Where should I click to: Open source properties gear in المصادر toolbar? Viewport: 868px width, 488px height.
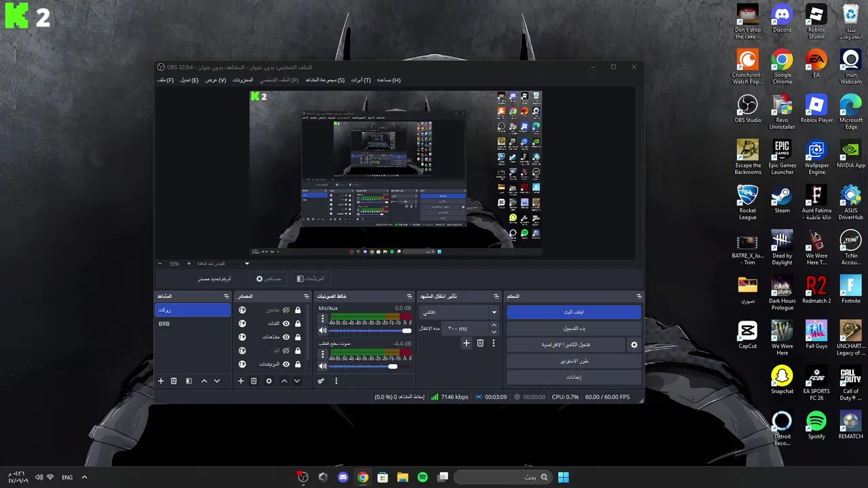coord(269,381)
